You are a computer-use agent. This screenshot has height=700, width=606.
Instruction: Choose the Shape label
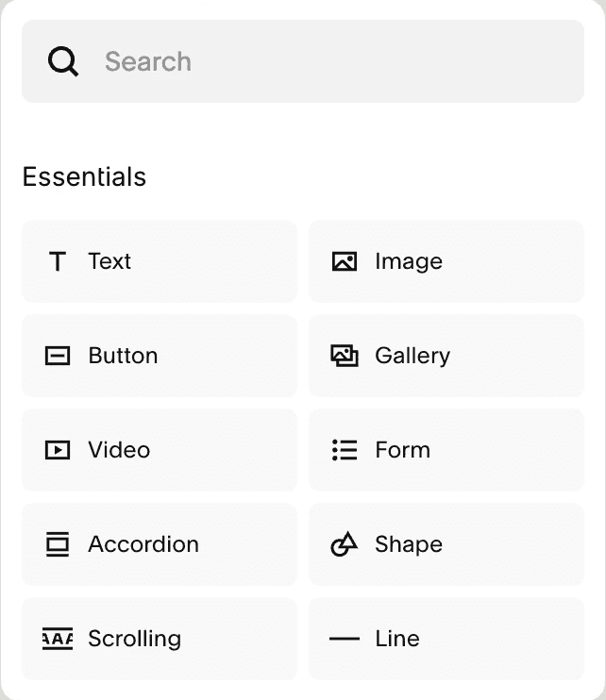click(409, 544)
